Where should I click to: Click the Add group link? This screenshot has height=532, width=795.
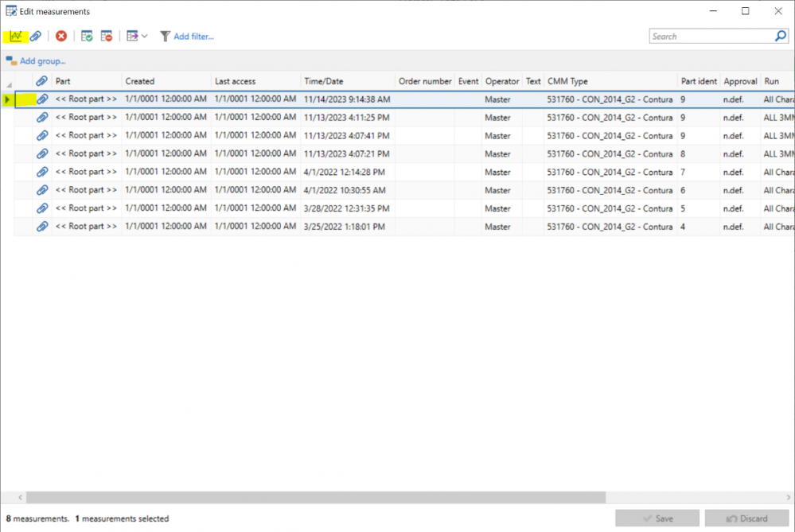tap(42, 61)
